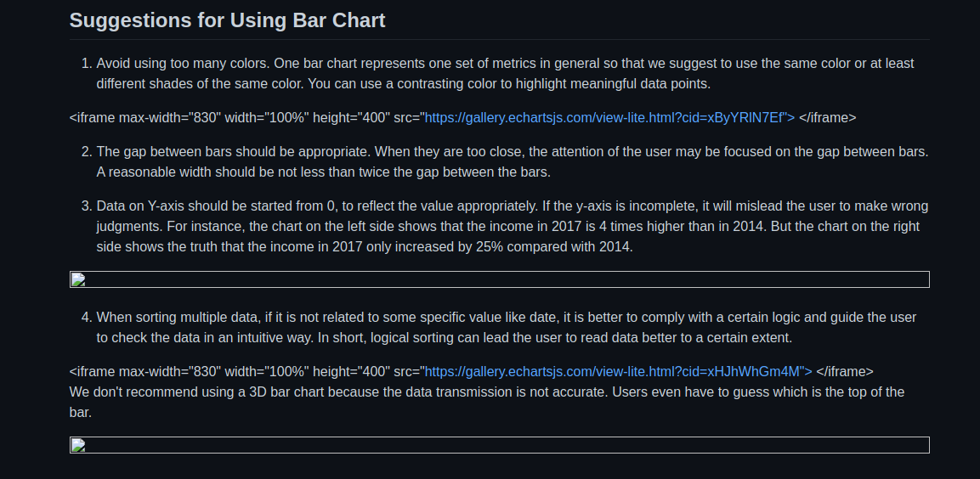Open the gallery link ending in xHJhWhGm4M

point(618,372)
